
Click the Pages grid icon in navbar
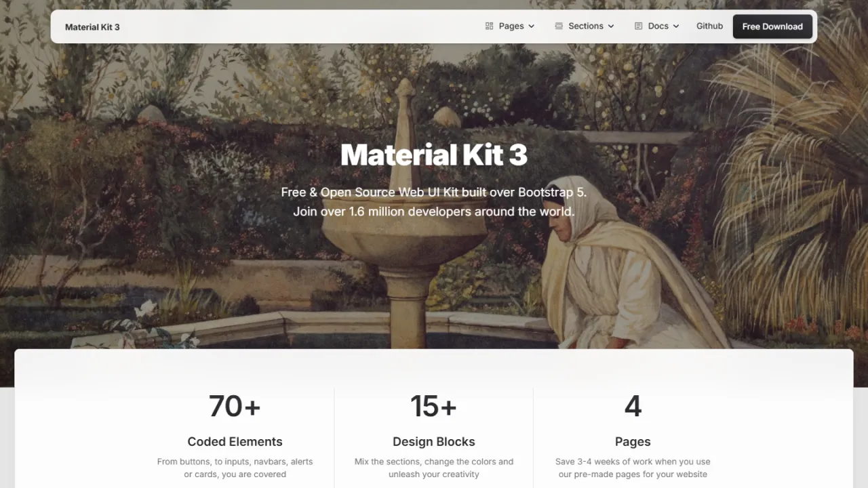pos(490,26)
